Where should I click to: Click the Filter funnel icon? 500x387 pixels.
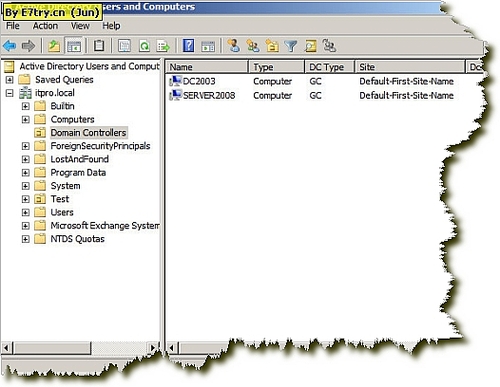[291, 46]
